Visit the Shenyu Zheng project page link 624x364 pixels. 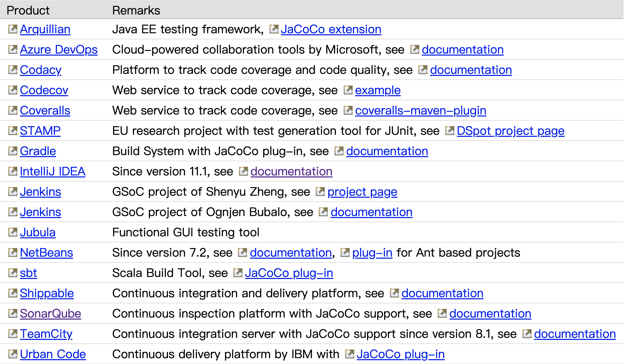362,192
